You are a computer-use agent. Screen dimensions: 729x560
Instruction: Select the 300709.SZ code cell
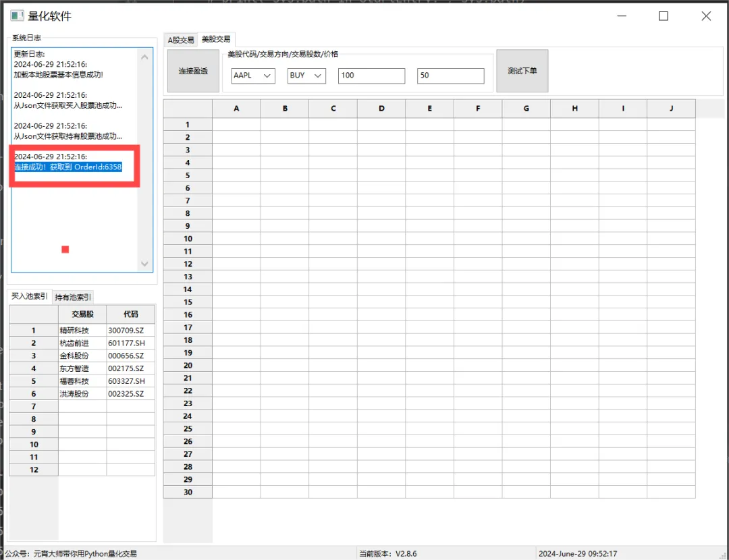[x=131, y=331]
